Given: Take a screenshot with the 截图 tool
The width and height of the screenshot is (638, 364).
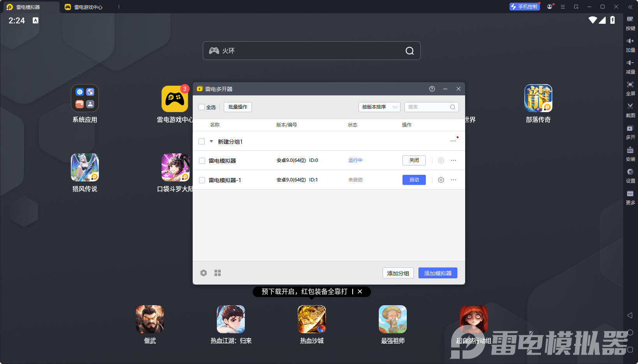Looking at the screenshot, I should (631, 110).
